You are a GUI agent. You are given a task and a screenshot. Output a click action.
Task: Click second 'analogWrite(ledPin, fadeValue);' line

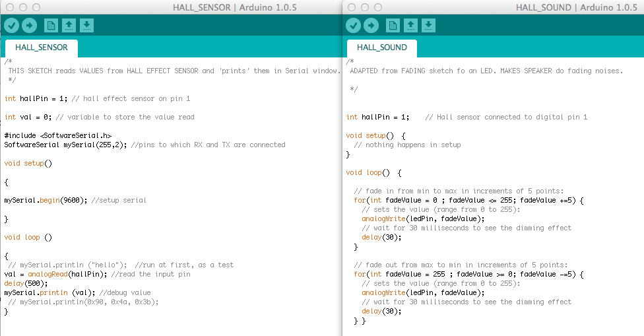423,293
